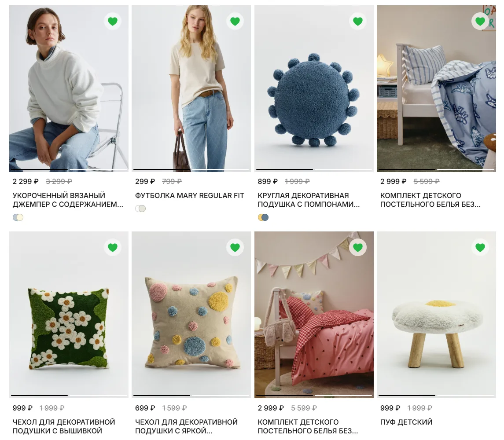Remove kids egg pouf from favorites
This screenshot has width=504, height=440.
click(480, 247)
